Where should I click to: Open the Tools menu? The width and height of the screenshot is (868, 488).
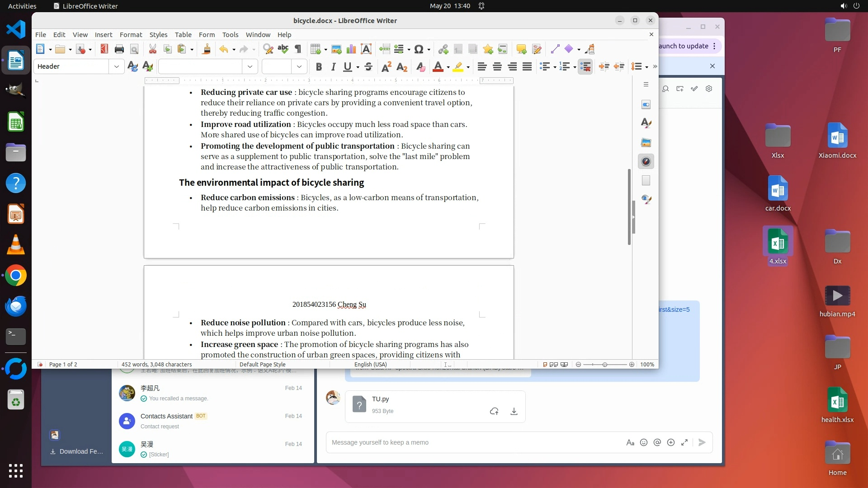[x=230, y=35]
